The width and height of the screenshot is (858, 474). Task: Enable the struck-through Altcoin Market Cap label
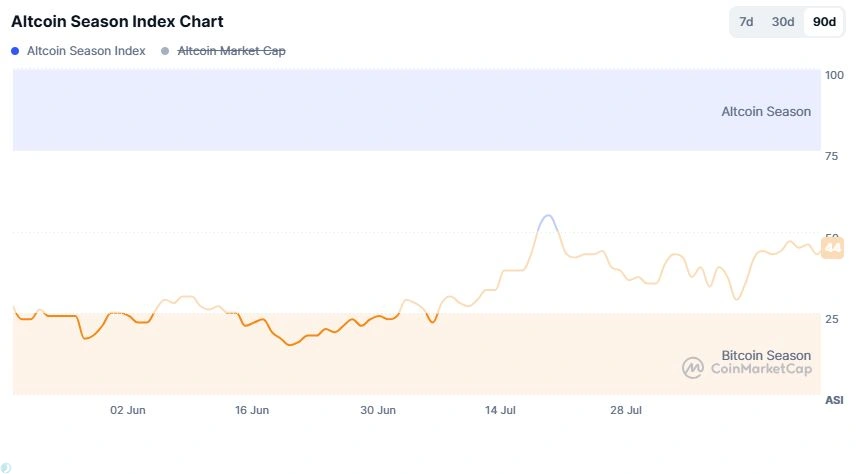[x=231, y=51]
